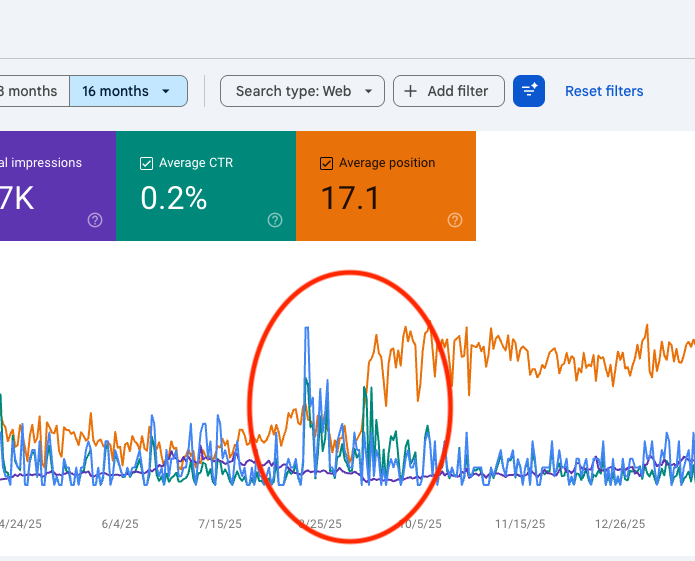
Task: Open the 16 months date range dropdown
Action: click(129, 91)
